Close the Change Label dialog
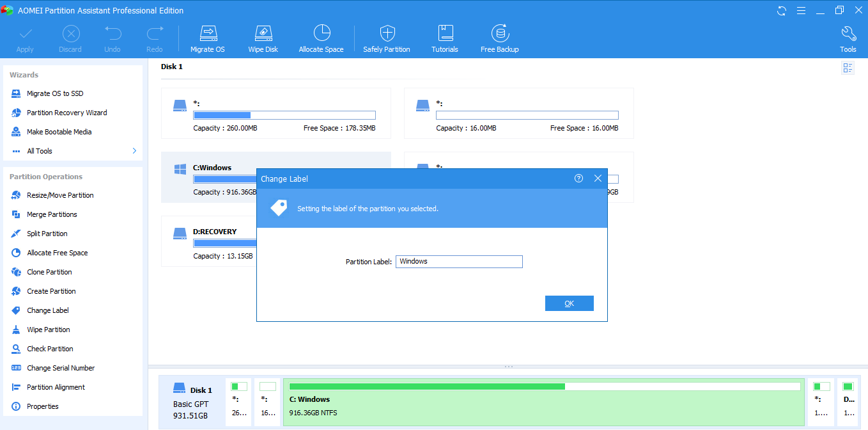Viewport: 868px width, 430px height. [598, 179]
